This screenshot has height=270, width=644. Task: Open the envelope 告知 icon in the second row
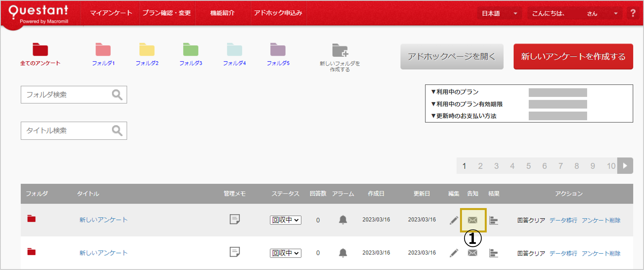(x=472, y=253)
